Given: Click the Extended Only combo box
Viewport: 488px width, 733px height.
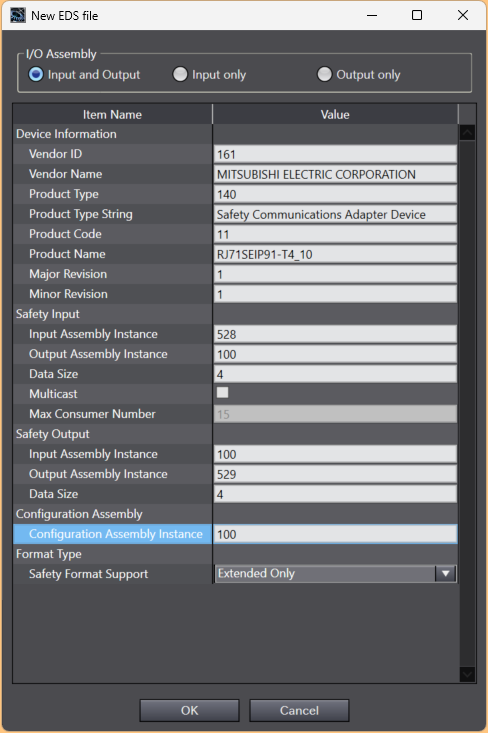Looking at the screenshot, I should pos(335,573).
